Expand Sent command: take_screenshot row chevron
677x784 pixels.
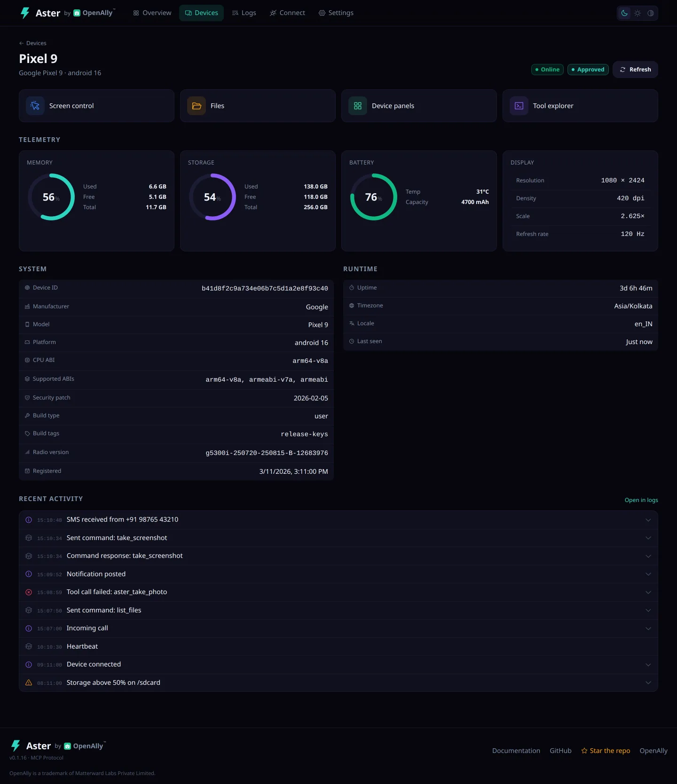tap(648, 538)
